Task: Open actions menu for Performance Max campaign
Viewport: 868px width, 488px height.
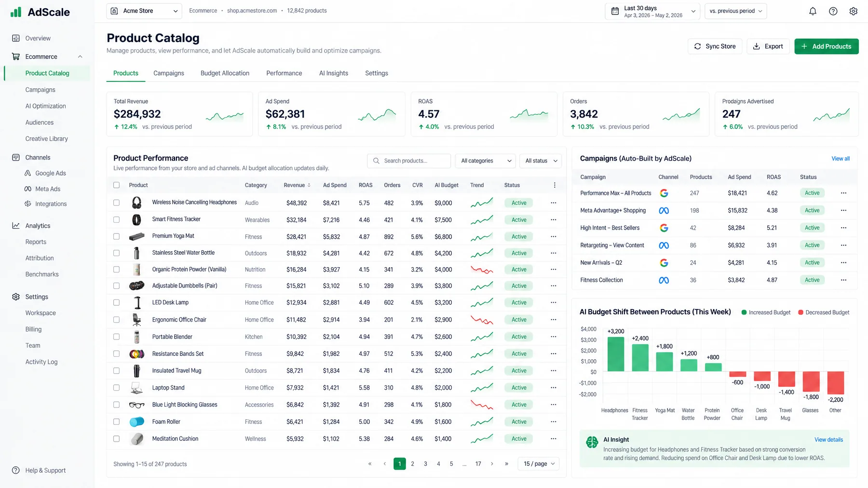Action: click(x=843, y=193)
